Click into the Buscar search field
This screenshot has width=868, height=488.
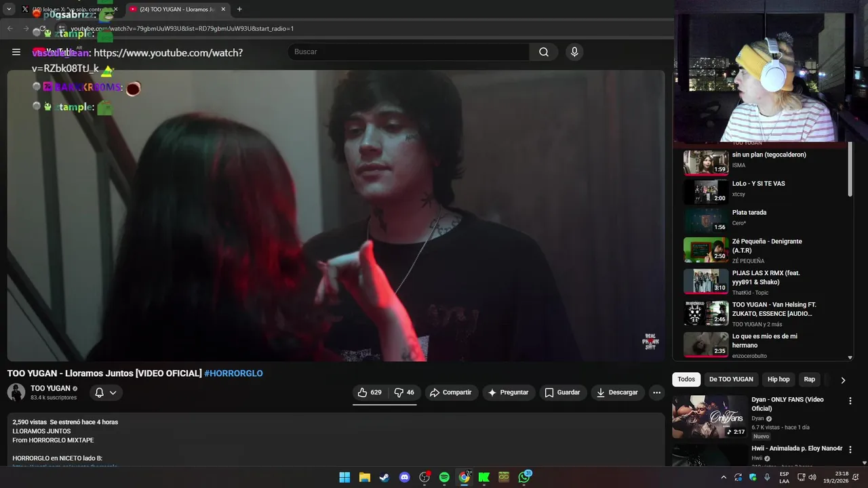pyautogui.click(x=409, y=52)
